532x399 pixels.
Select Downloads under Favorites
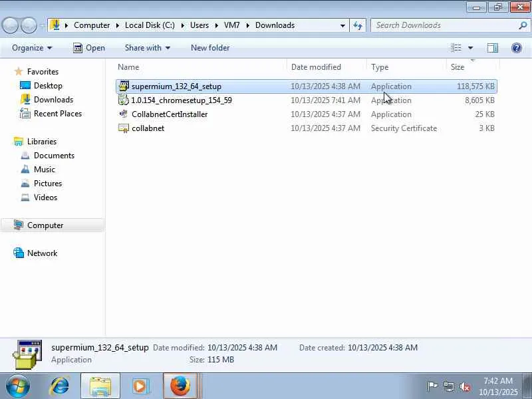tap(54, 99)
